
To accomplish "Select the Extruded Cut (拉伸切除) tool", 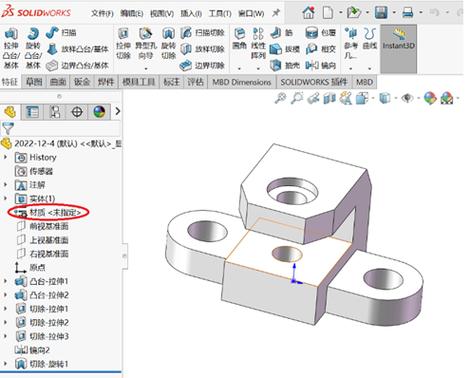I will coord(123,43).
